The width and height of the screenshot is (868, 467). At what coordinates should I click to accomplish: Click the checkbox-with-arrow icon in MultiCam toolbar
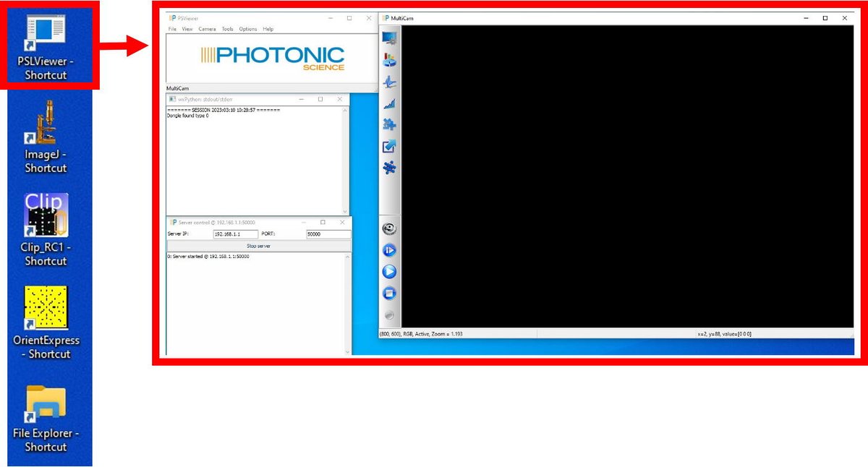(x=389, y=147)
